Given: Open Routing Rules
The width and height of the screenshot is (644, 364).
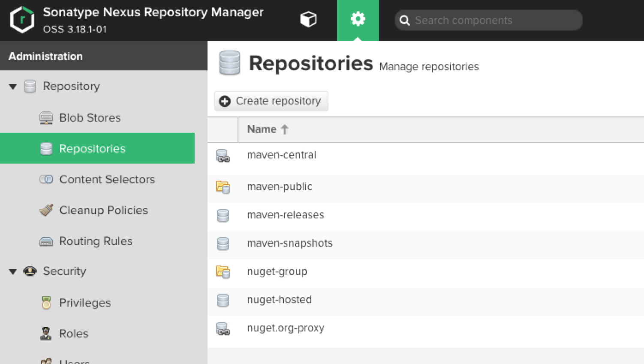Looking at the screenshot, I should (x=96, y=241).
